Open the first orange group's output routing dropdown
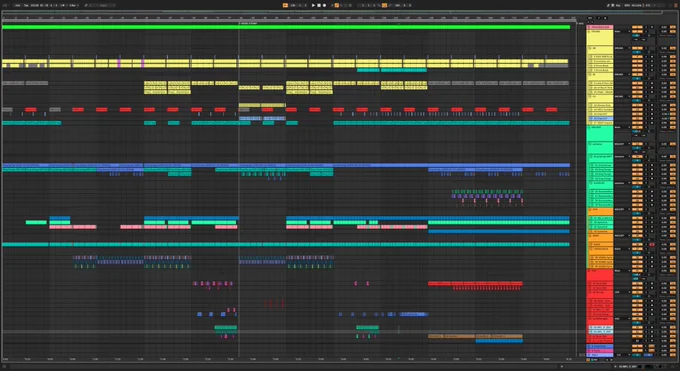This screenshot has height=371, width=680. [x=623, y=209]
